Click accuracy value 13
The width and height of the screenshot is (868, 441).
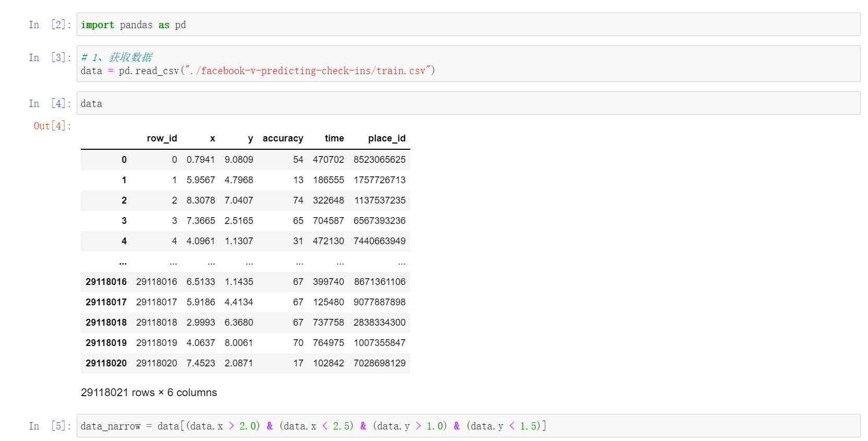tap(298, 180)
